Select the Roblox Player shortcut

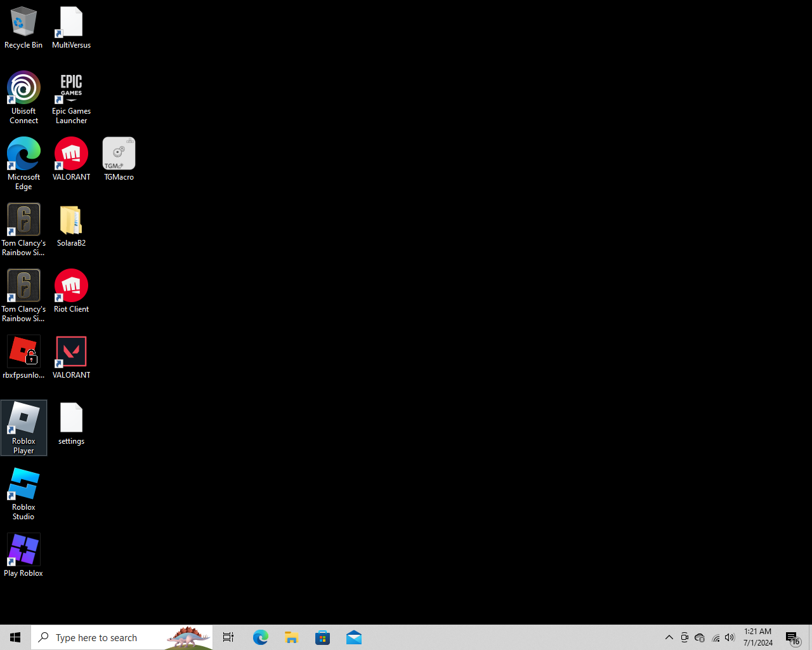tap(23, 428)
